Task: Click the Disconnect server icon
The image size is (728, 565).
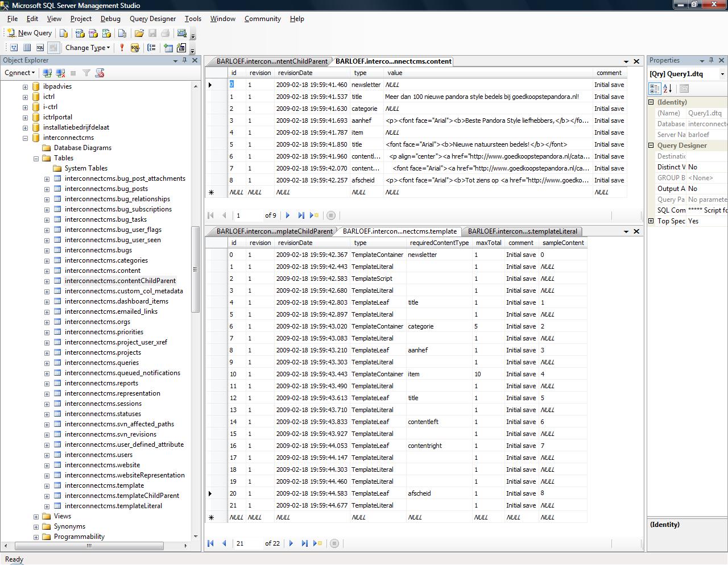Action: pos(60,73)
